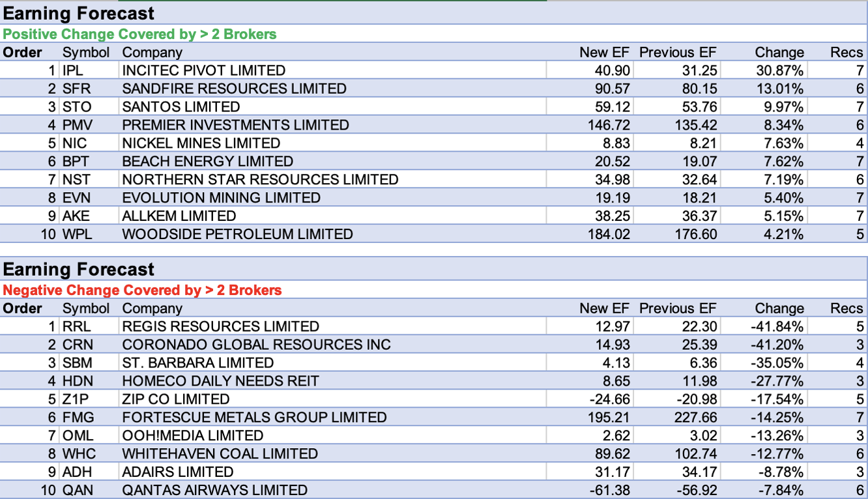The width and height of the screenshot is (868, 499).
Task: Click the 184.02 New EF value for Woodside
Action: 608,235
